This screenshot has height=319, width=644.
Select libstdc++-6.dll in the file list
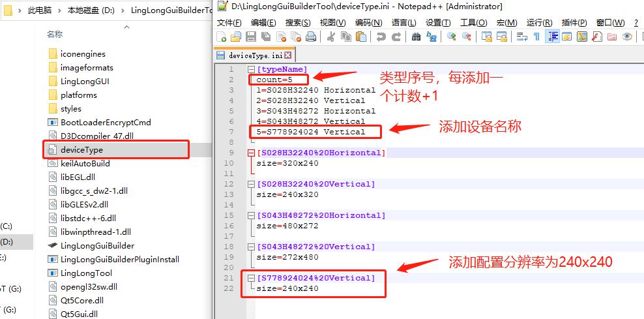tap(88, 219)
